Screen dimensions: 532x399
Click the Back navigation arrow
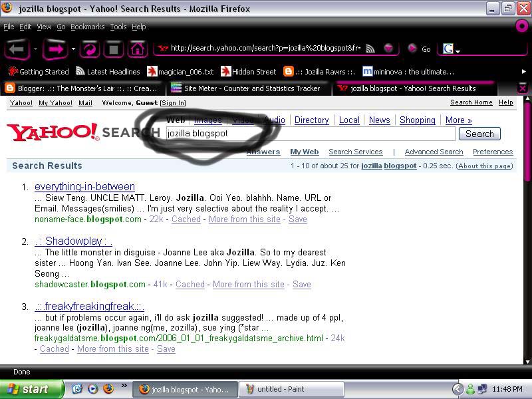17,49
